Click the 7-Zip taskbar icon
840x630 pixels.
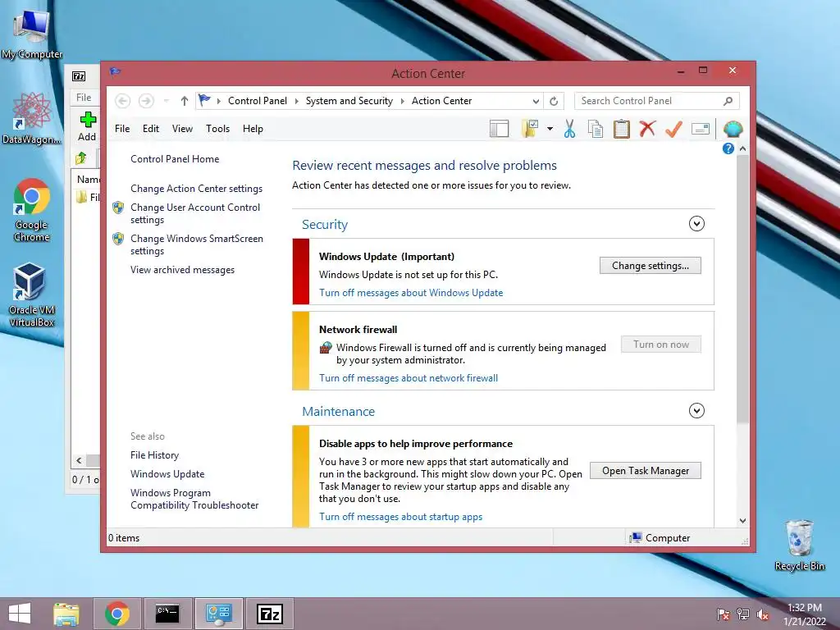pyautogui.click(x=269, y=614)
